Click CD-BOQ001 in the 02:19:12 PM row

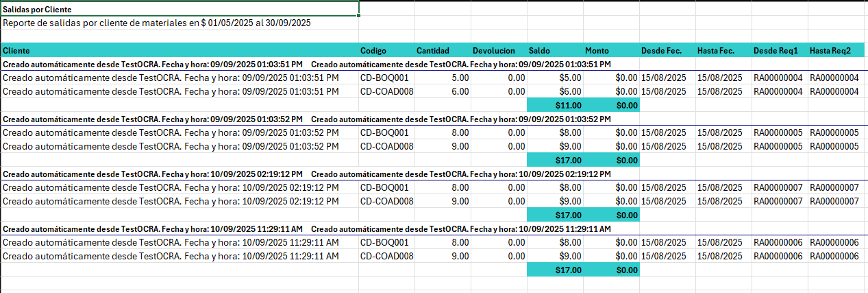(386, 187)
